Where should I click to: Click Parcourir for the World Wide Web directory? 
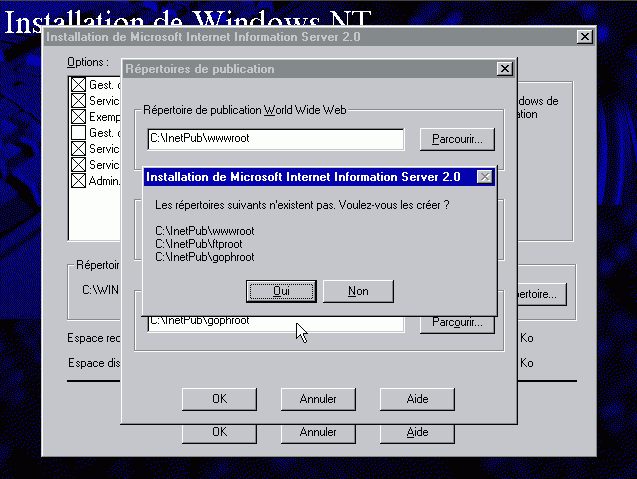457,139
